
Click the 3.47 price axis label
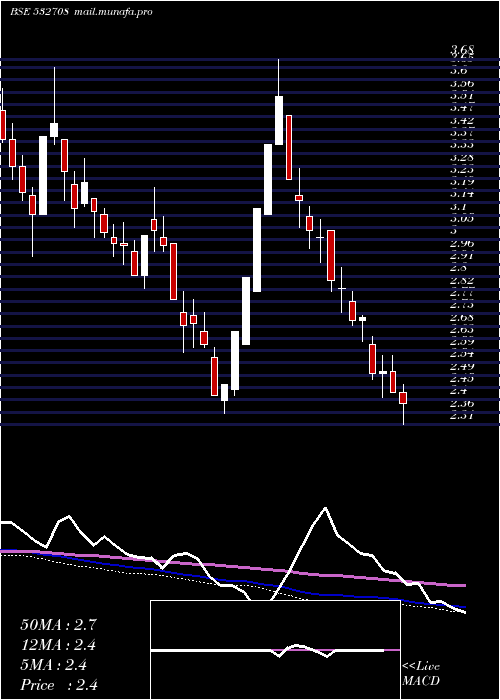462,108
